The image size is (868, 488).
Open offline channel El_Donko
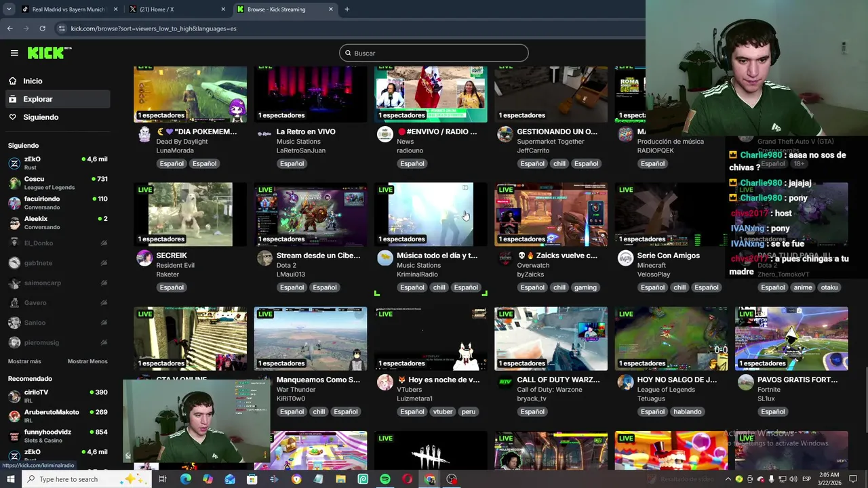tap(58, 243)
